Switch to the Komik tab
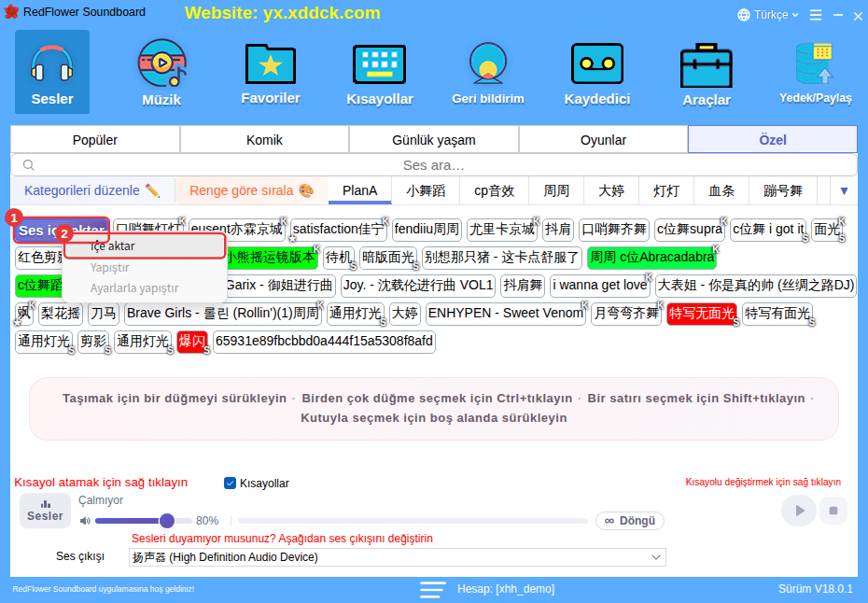868x603 pixels. pyautogui.click(x=265, y=140)
